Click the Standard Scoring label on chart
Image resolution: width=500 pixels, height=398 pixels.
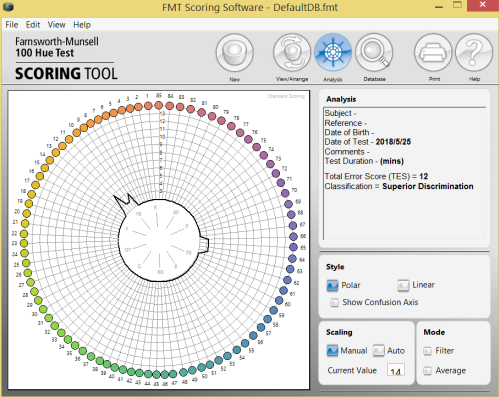point(286,96)
